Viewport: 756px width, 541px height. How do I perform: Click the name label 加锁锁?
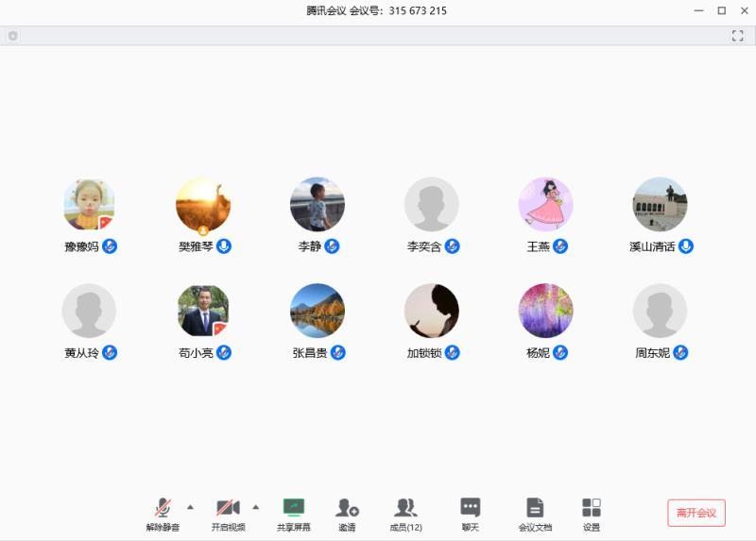pos(423,353)
